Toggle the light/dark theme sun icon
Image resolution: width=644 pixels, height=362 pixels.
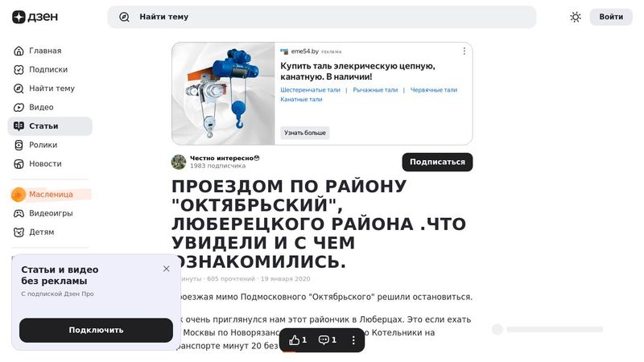(x=576, y=17)
